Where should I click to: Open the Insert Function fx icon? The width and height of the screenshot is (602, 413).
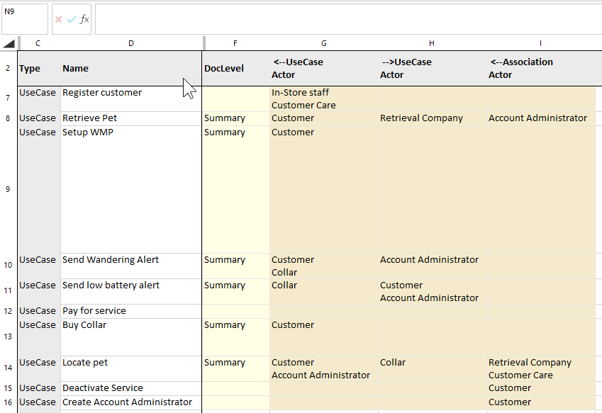[84, 19]
